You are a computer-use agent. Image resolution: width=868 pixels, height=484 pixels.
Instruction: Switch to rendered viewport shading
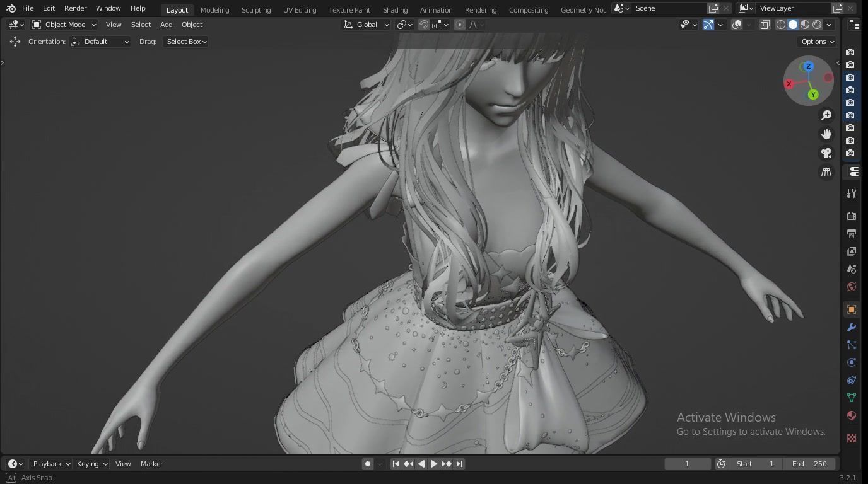(x=817, y=25)
